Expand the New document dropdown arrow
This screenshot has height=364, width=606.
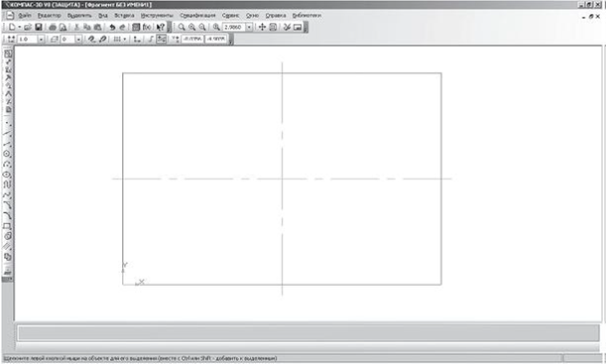(19, 27)
